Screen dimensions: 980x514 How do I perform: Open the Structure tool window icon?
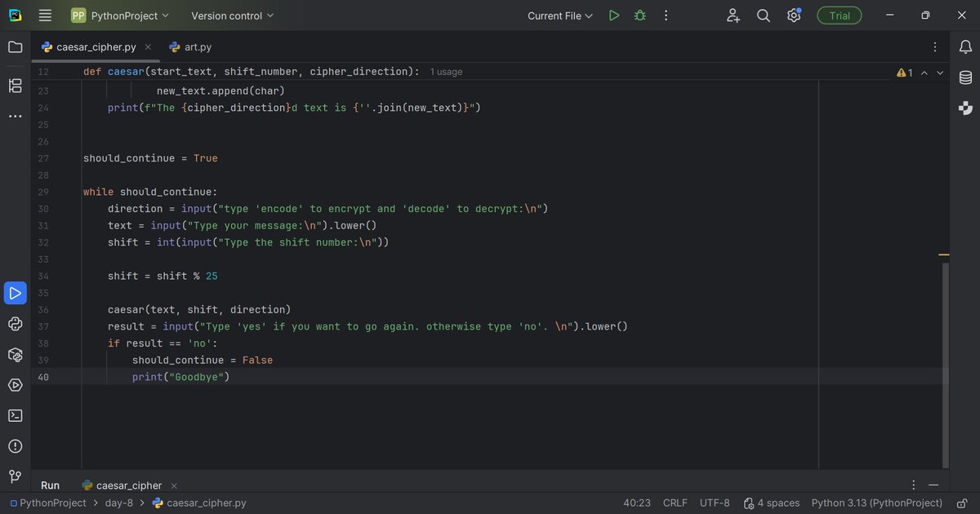pos(15,85)
